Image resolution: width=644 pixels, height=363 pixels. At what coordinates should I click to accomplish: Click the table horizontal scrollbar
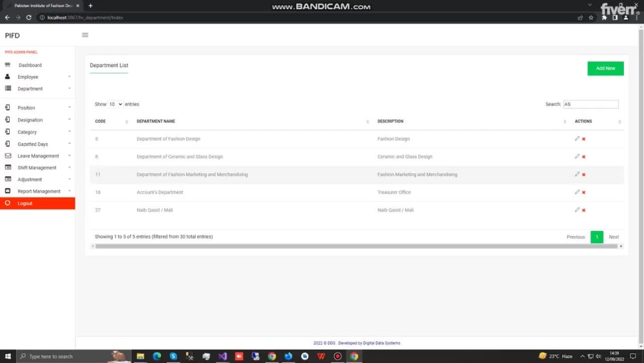[357, 246]
